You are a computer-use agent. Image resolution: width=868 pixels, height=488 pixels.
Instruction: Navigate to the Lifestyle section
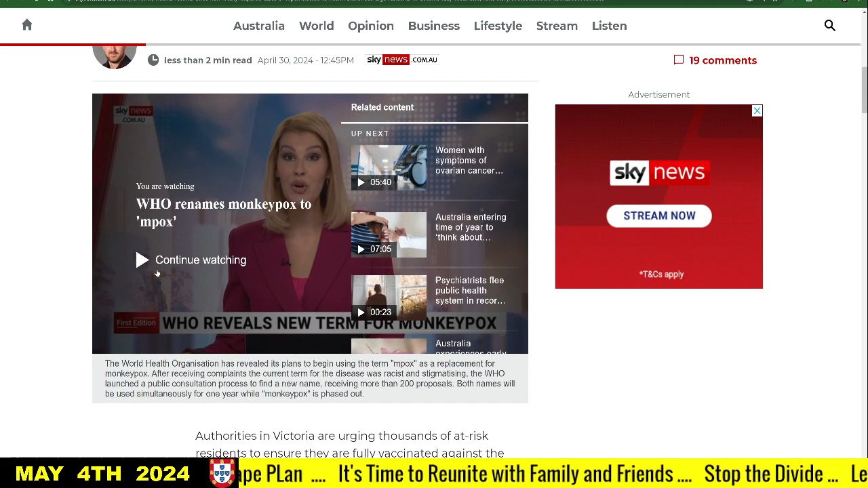(x=498, y=26)
